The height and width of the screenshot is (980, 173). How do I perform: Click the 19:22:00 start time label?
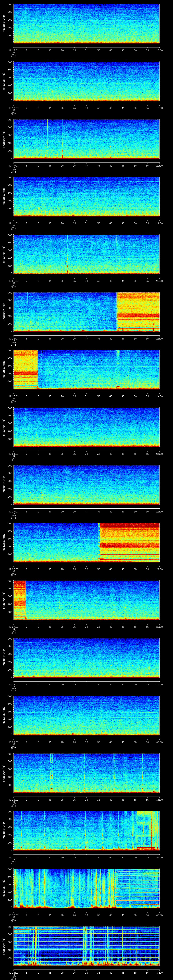click(13, 339)
